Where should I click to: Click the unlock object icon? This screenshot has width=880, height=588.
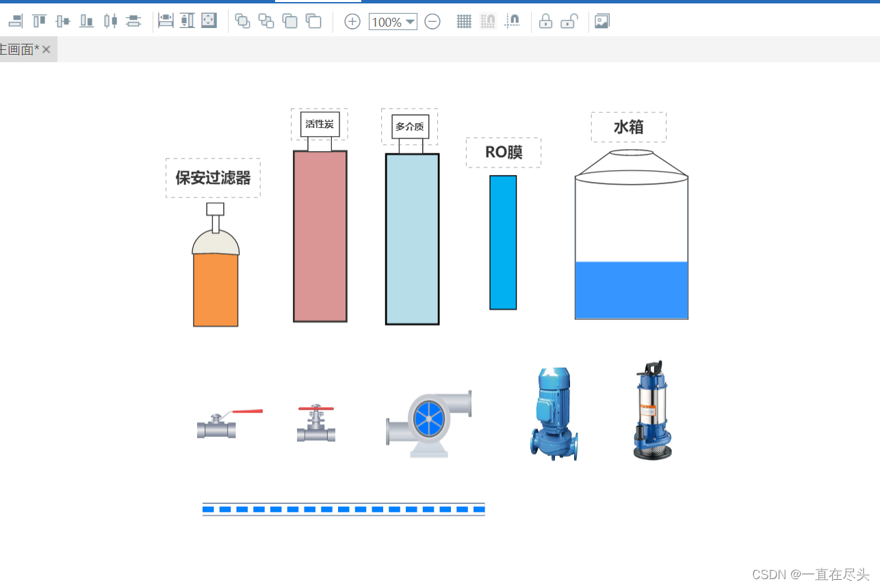click(569, 21)
